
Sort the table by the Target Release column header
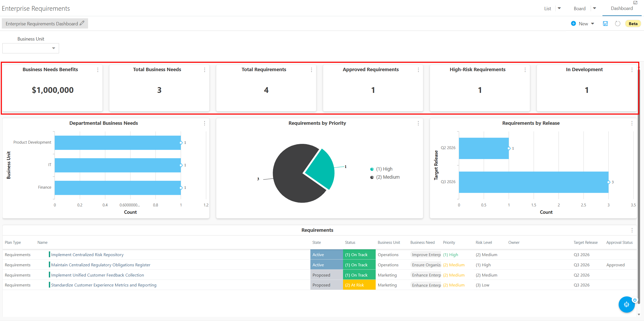click(585, 243)
